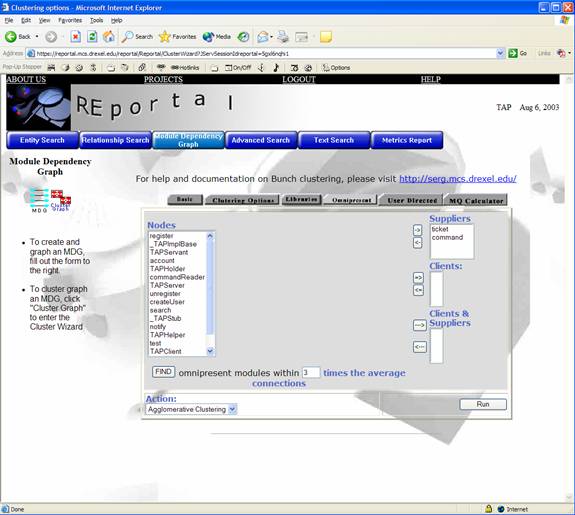This screenshot has height=515, width=575.
Task: Click the Stop page loading icon
Action: [x=76, y=37]
